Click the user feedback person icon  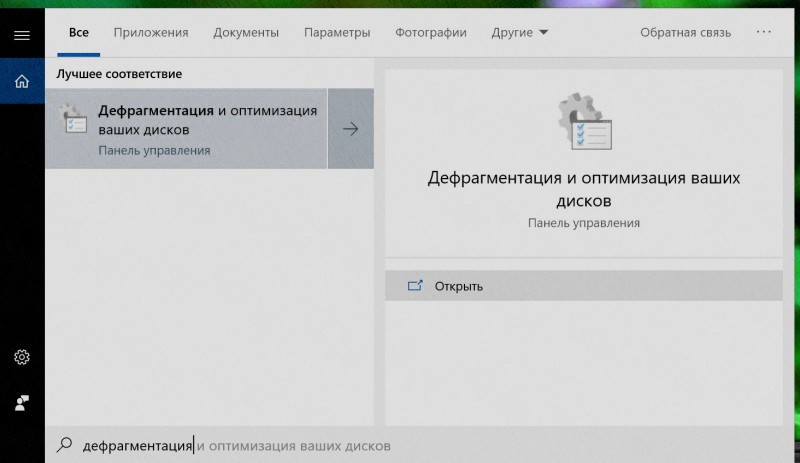21,403
